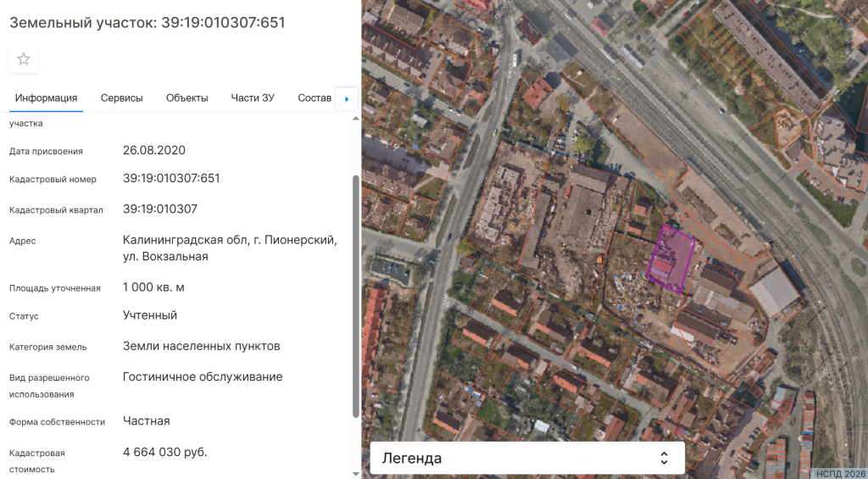
Task: Click the Земельный участок panel title
Action: [147, 23]
